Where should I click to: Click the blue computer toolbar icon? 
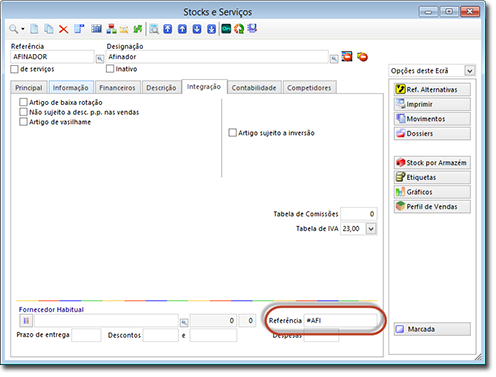(252, 29)
